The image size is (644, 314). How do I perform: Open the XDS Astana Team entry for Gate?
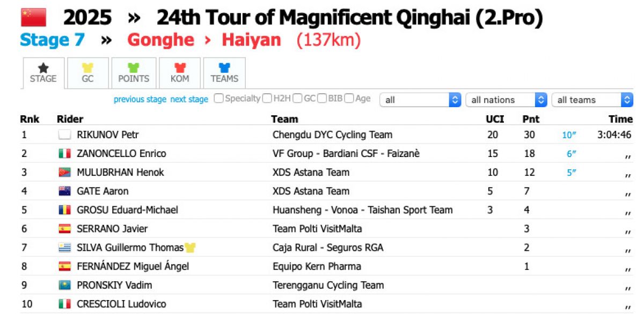click(x=311, y=191)
